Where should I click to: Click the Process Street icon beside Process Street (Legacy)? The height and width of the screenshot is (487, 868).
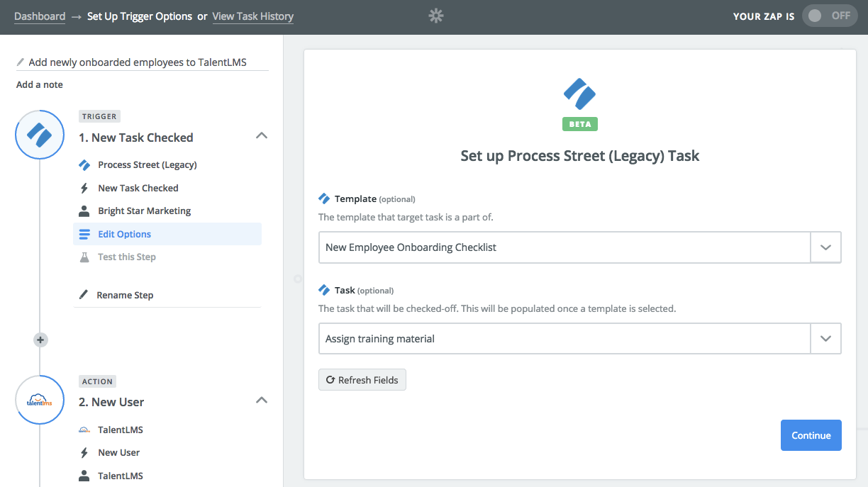pyautogui.click(x=84, y=165)
